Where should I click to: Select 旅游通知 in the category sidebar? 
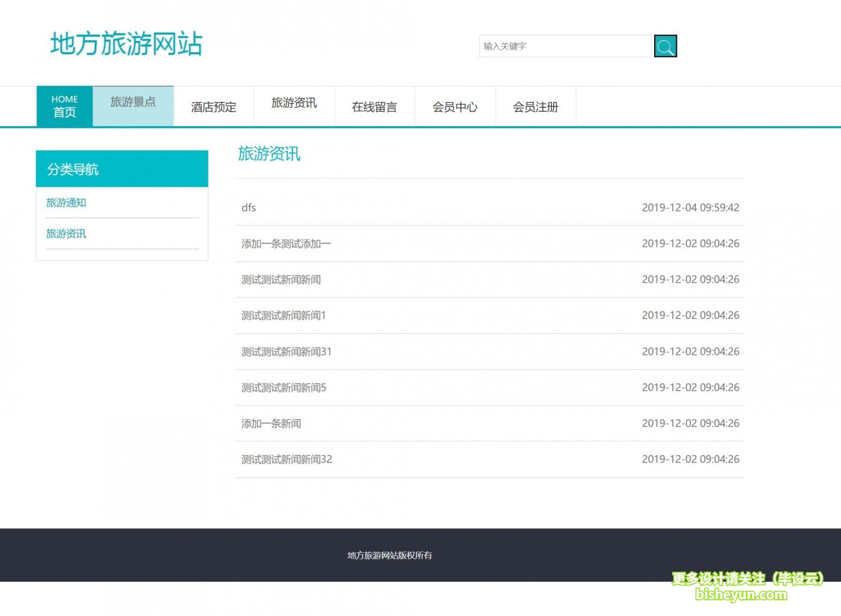pyautogui.click(x=66, y=203)
